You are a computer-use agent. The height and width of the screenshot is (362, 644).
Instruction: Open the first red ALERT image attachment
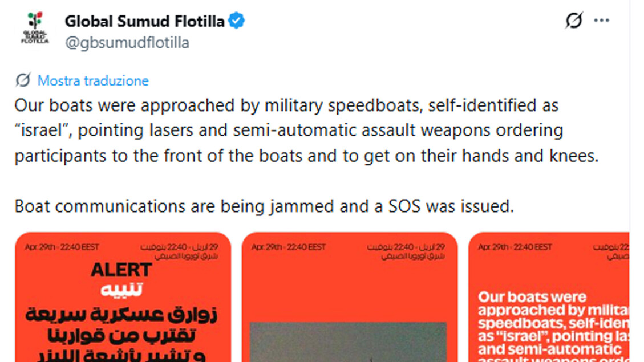point(122,296)
